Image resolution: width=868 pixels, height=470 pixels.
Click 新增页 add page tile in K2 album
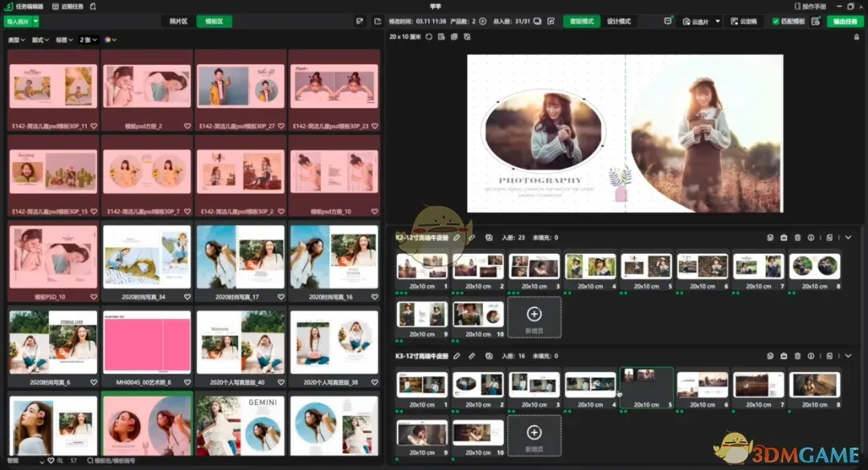534,317
